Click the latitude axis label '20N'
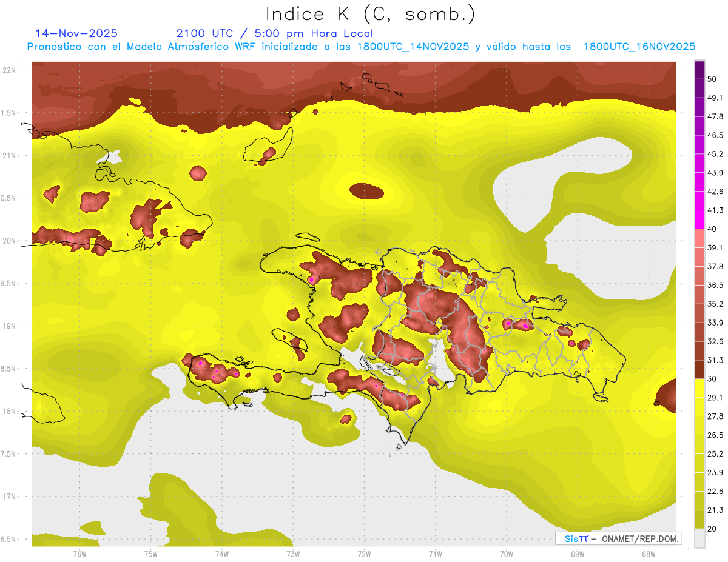 click(x=10, y=241)
